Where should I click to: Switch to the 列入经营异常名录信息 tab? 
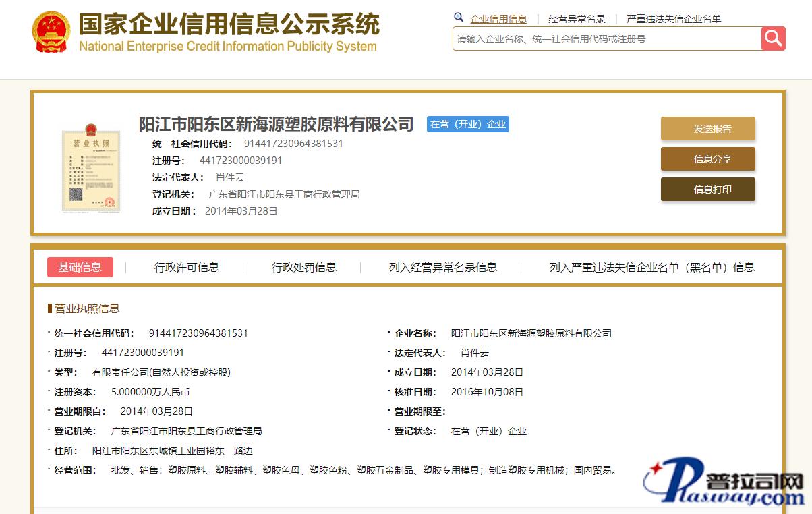443,267
